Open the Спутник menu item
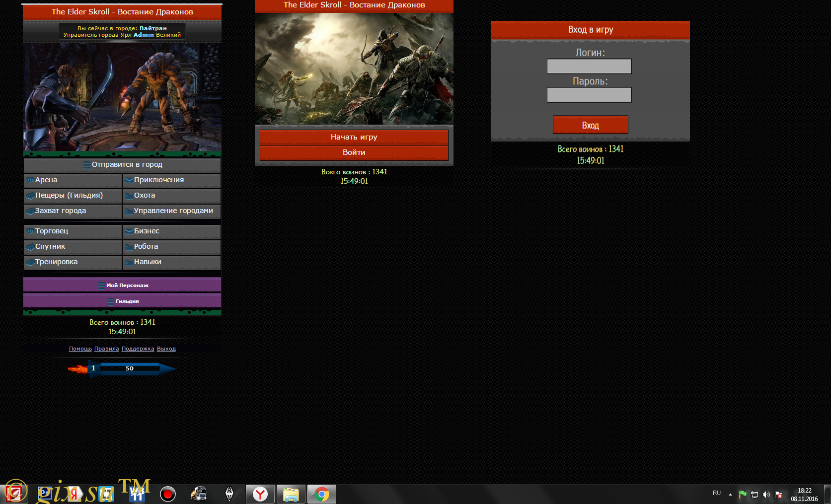831x504 pixels. pyautogui.click(x=73, y=247)
